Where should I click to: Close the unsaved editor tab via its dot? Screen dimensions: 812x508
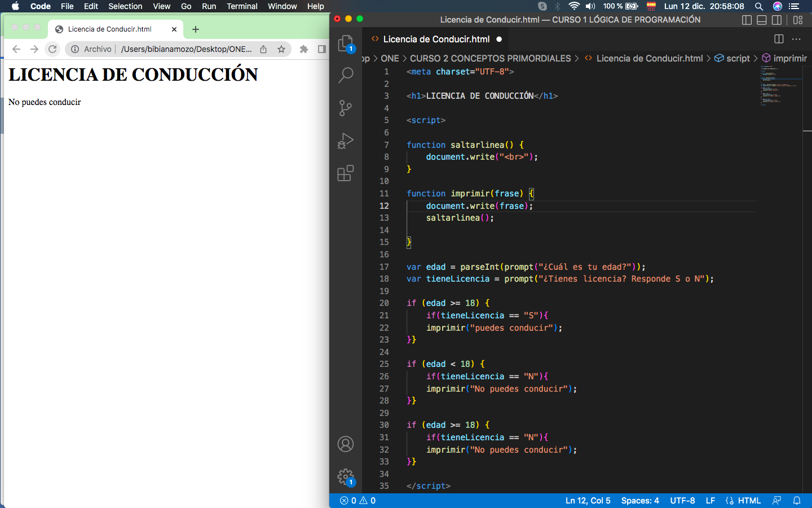click(x=499, y=39)
